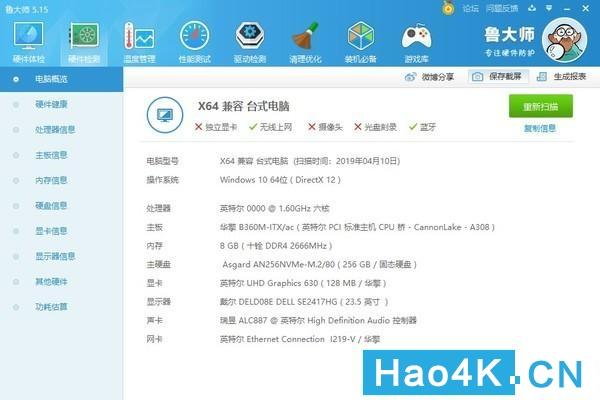Image resolution: width=600 pixels, height=400 pixels.
Task: Open 温度管理 temperature management
Action: coord(139,42)
